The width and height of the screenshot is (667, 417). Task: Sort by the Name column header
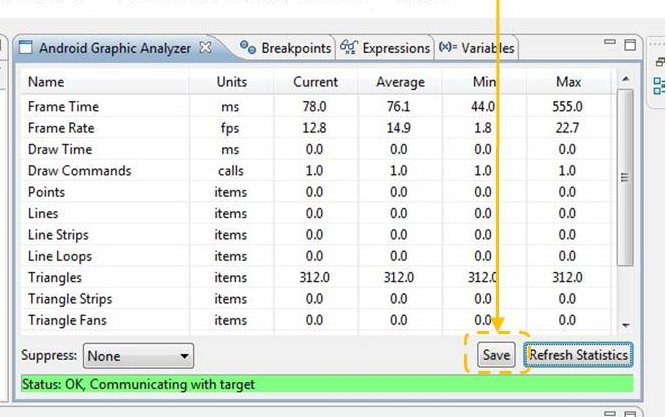pos(104,82)
